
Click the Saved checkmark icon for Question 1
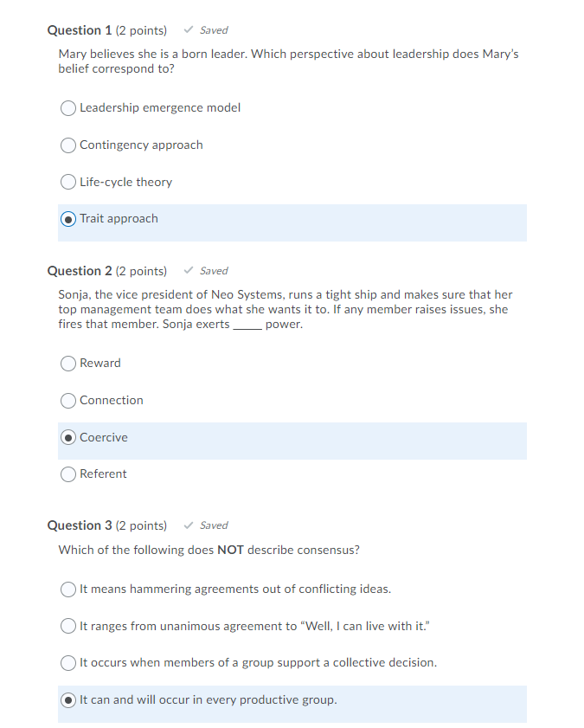click(x=188, y=29)
